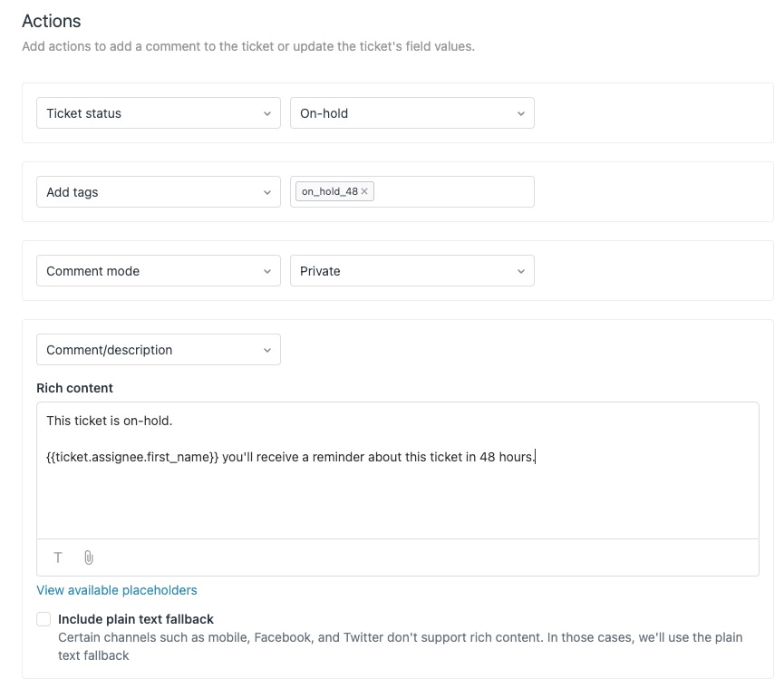Image resolution: width=784 pixels, height=698 pixels.
Task: Remove the on_hold_48 tag chip
Action: (363, 191)
